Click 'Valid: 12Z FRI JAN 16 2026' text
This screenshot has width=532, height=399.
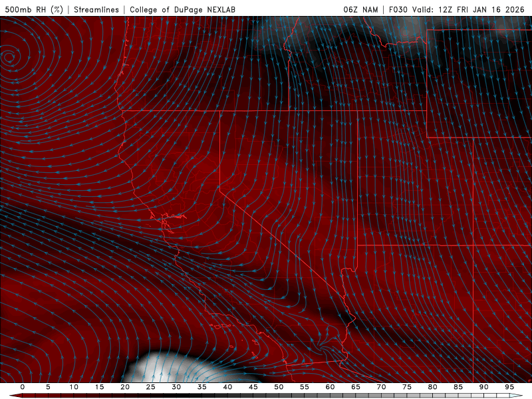click(468, 9)
